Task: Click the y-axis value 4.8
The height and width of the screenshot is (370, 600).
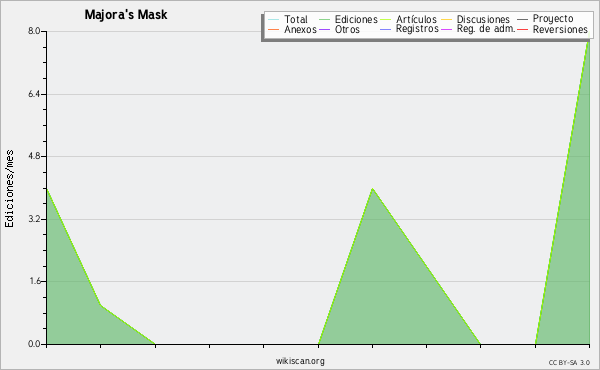Action: 34,156
